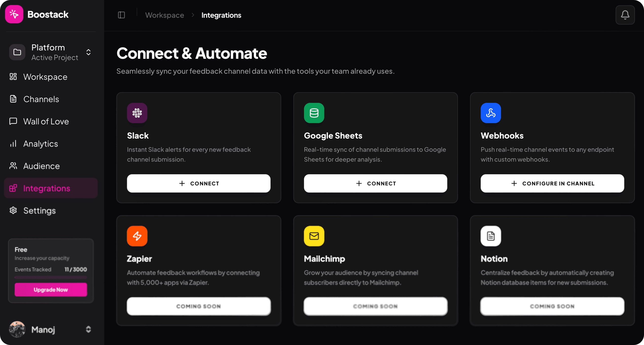
Task: Click the Zapier lightning bolt icon
Action: 137,236
